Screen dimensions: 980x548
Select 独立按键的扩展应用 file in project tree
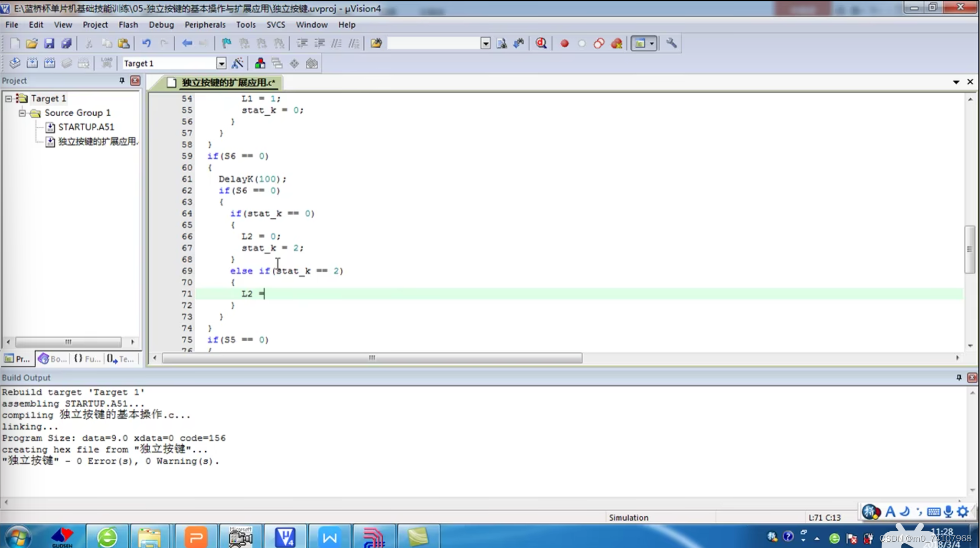click(97, 141)
